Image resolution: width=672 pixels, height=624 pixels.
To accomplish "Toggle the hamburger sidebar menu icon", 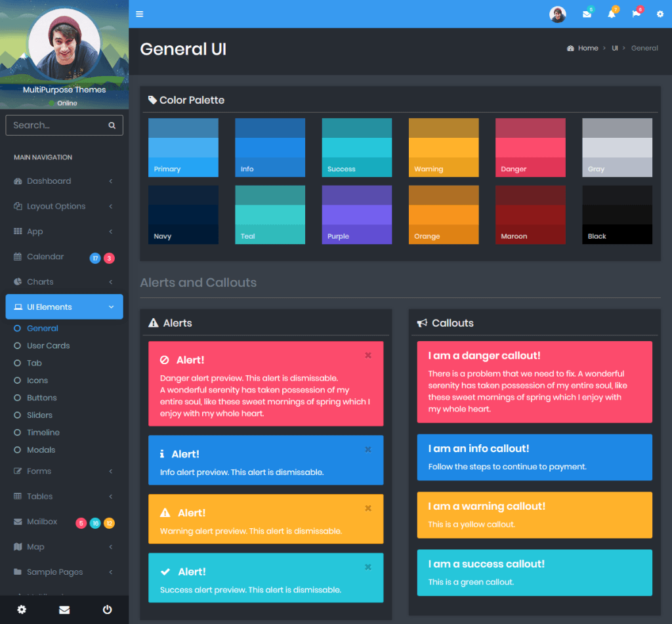I will [139, 14].
